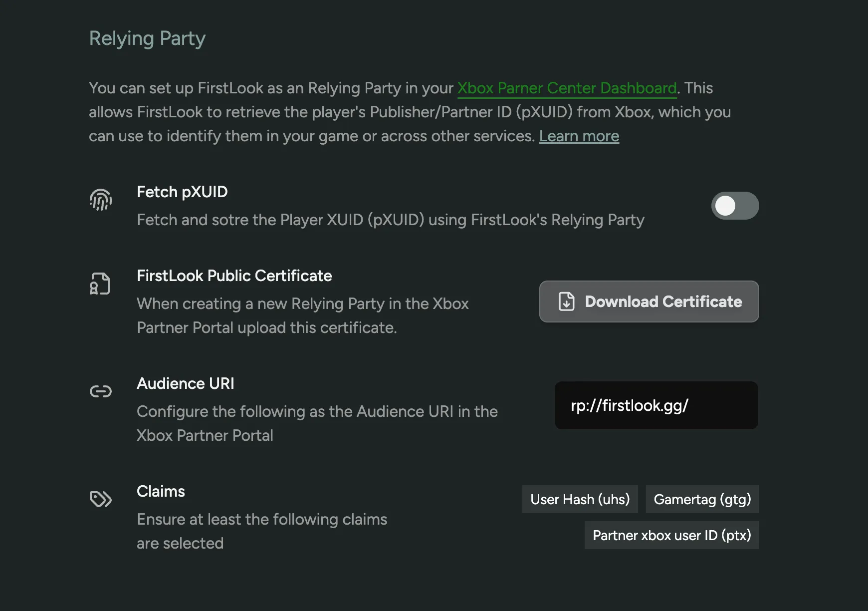Screen dimensions: 868x611
Task: Open the Xbox Parner Center Dashboard link
Action: click(x=567, y=88)
